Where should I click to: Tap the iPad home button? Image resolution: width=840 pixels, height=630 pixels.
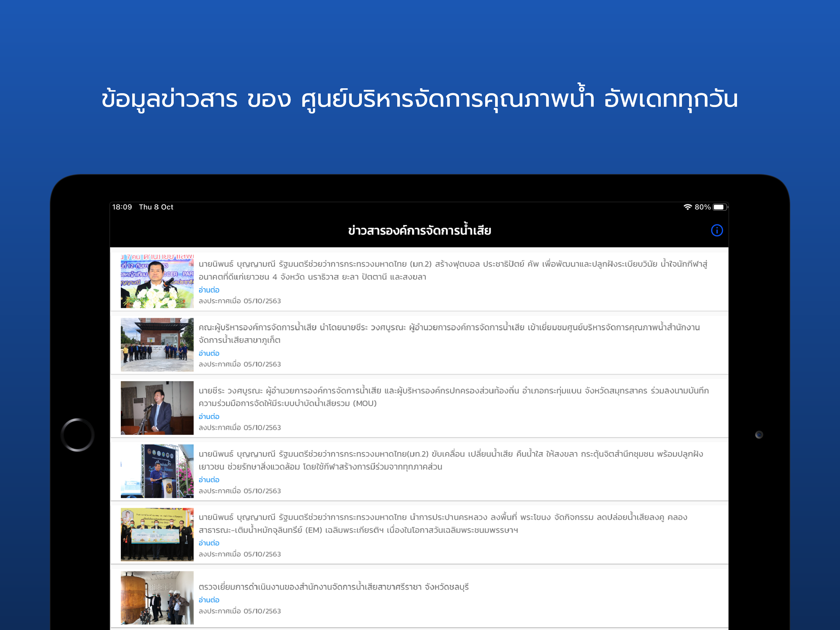[77, 435]
